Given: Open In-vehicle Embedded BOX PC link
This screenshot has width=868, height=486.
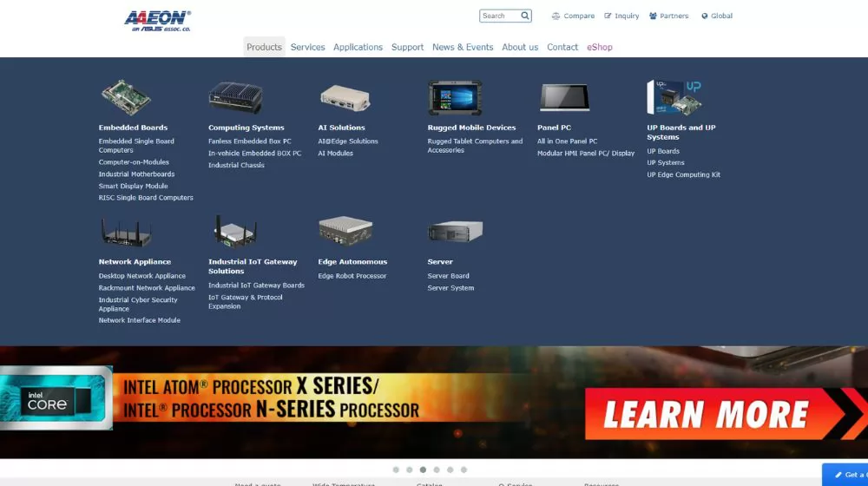Looking at the screenshot, I should click(x=254, y=154).
